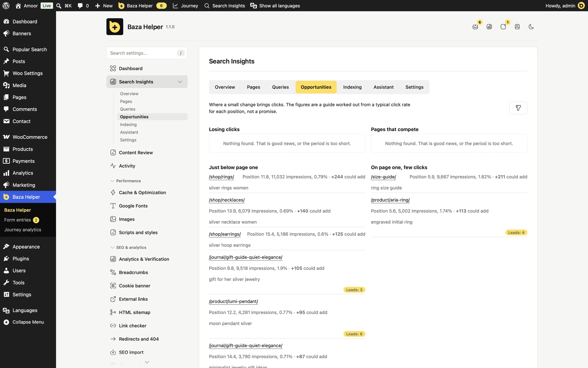The image size is (588, 368).
Task: Select Indexing in the sidebar submenu
Action: 128,124
